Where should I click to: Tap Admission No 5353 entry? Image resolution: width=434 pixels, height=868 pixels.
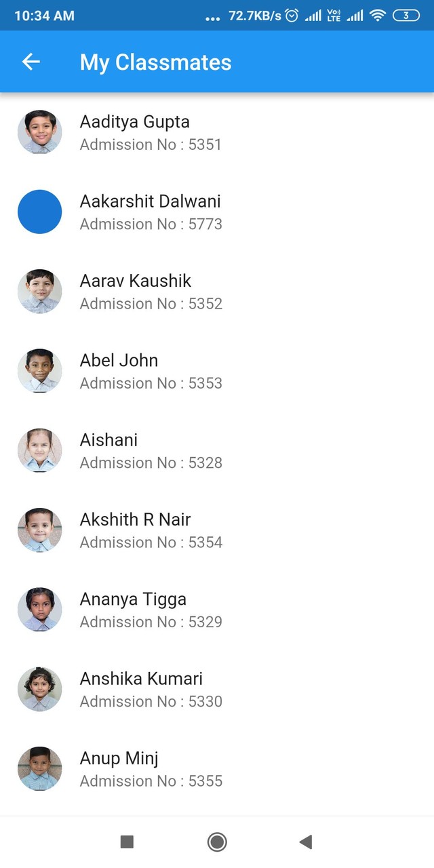click(151, 383)
